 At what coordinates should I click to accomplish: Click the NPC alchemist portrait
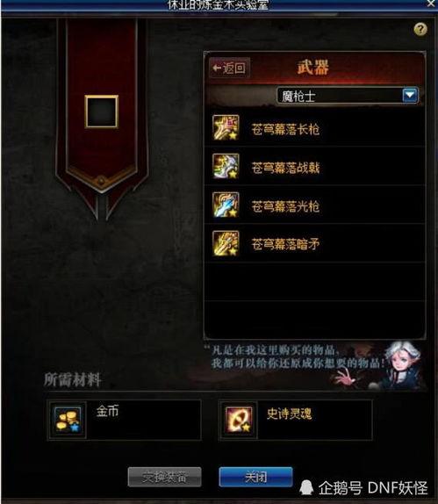400,364
